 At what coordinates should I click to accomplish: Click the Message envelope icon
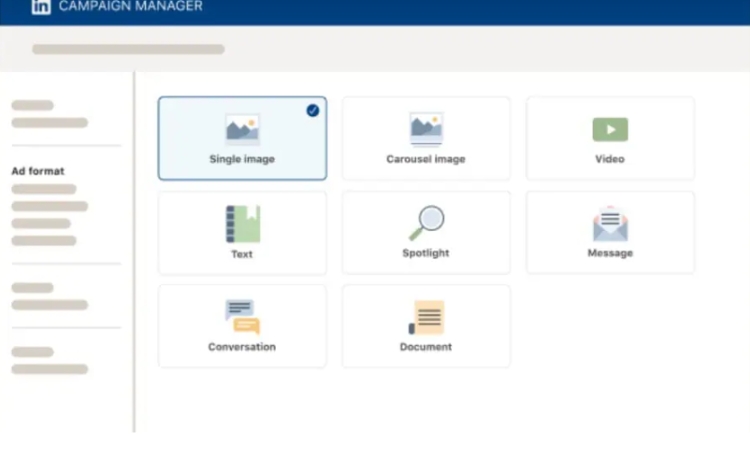pos(610,224)
